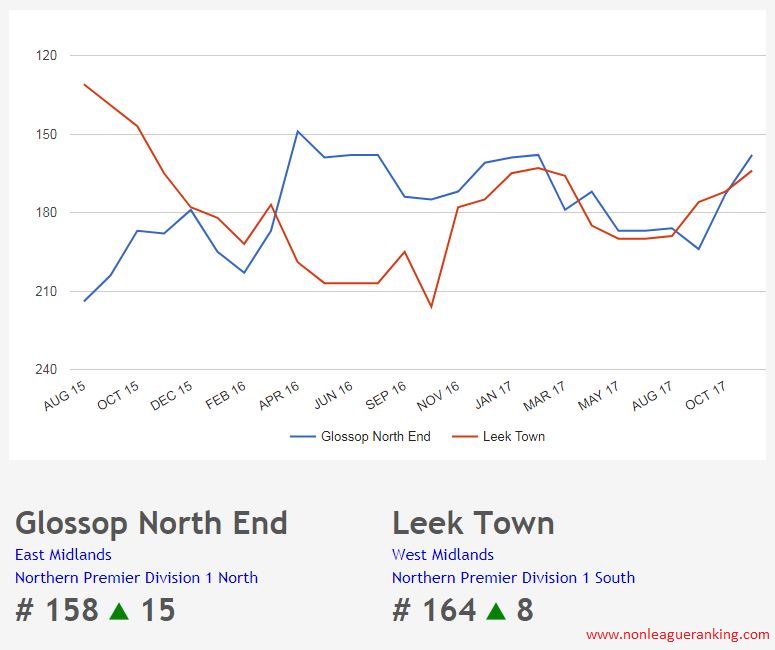This screenshot has height=650, width=775.
Task: Click the 150 y-axis label
Action: click(46, 134)
